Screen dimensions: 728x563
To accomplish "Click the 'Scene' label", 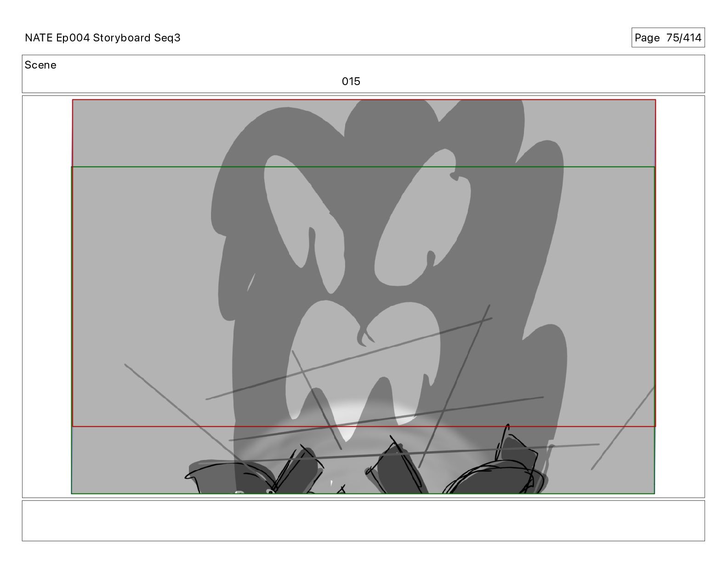I will (x=40, y=65).
